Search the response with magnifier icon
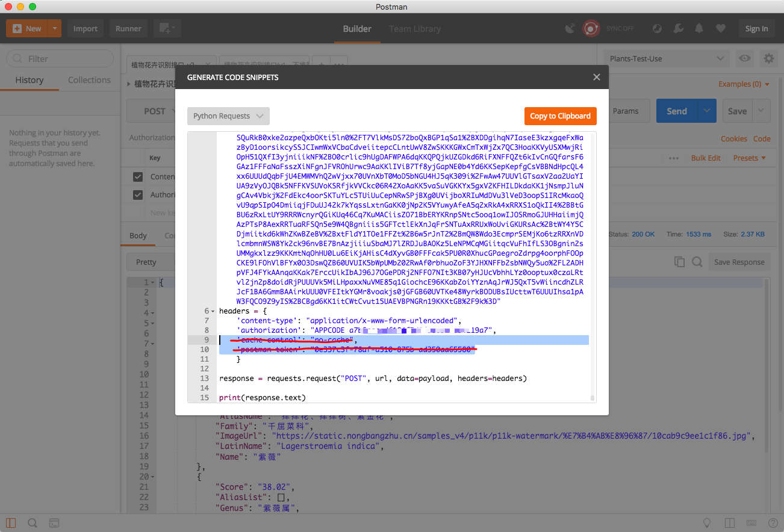784x532 pixels. (697, 262)
